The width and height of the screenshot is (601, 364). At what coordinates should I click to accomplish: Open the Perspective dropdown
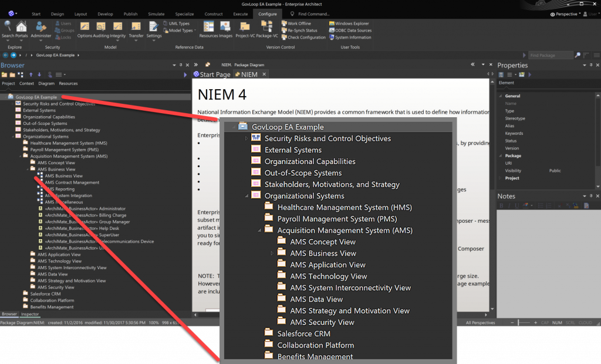pos(565,14)
